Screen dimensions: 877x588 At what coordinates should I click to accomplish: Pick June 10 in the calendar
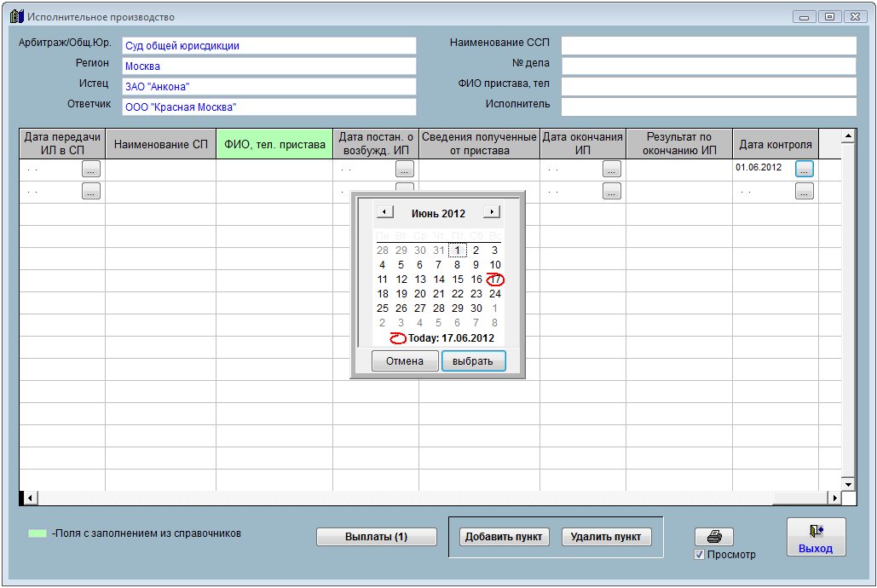click(495, 265)
